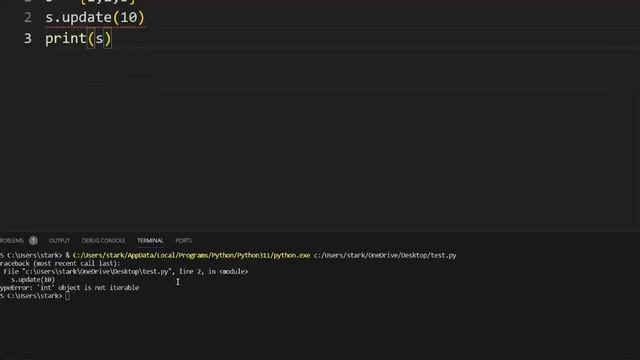Image resolution: width=640 pixels, height=360 pixels.
Task: Click line number 2 in gutter
Action: [x=28, y=18]
